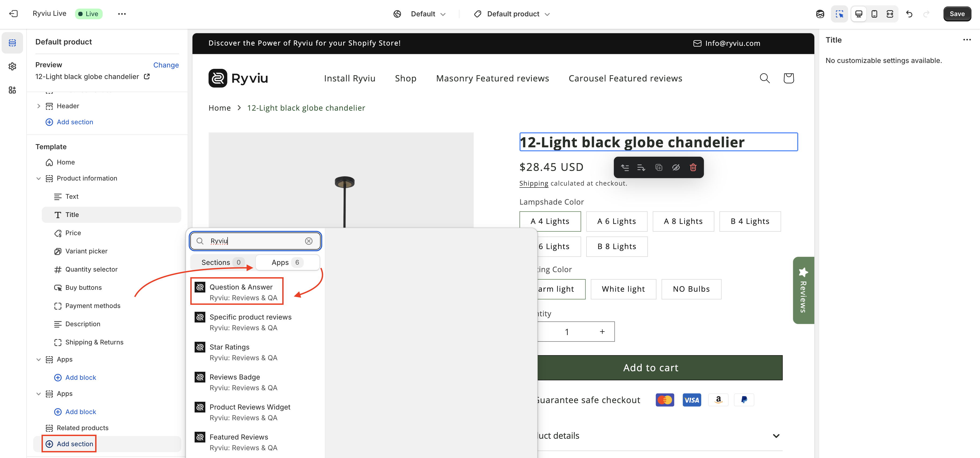Screen dimensions: 980x458
Task: Open Theme settings gear icon
Action: (x=12, y=66)
